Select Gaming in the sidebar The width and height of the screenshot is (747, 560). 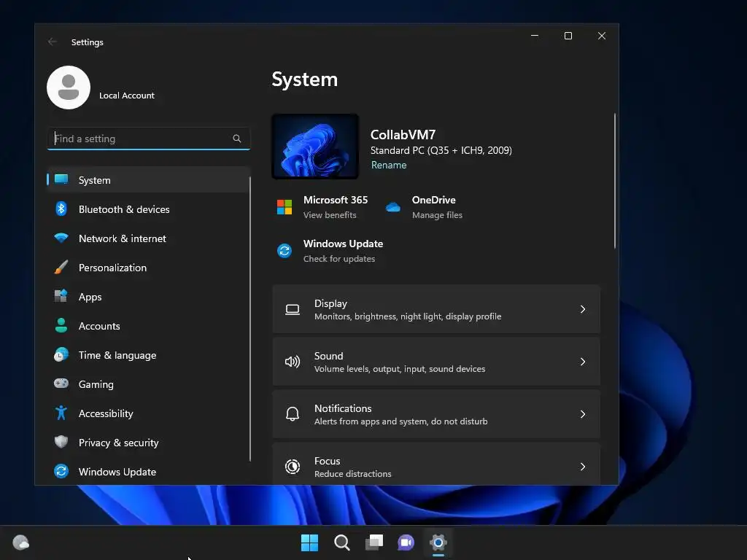pyautogui.click(x=148, y=384)
